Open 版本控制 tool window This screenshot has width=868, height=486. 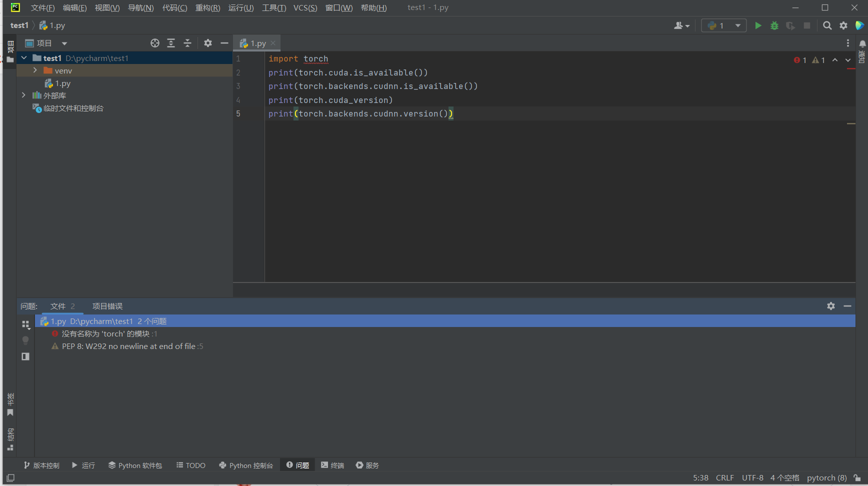[41, 465]
